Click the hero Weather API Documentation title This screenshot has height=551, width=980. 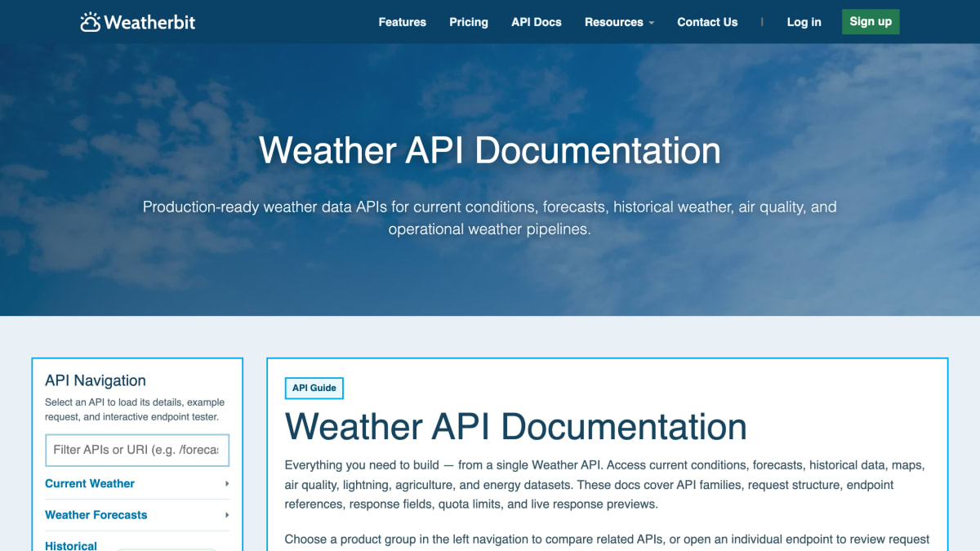[x=490, y=150]
